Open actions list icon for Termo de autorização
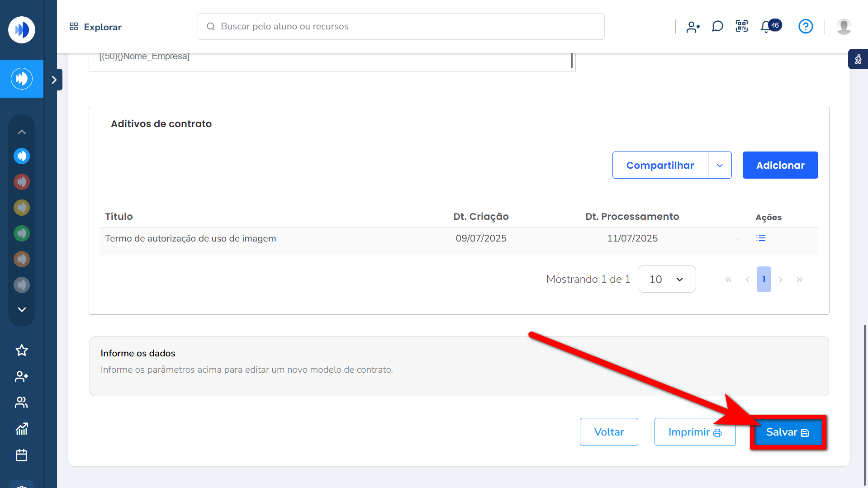 point(761,238)
